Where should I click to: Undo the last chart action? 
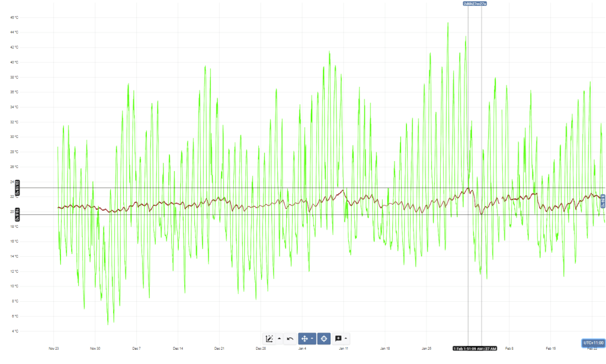tap(290, 339)
